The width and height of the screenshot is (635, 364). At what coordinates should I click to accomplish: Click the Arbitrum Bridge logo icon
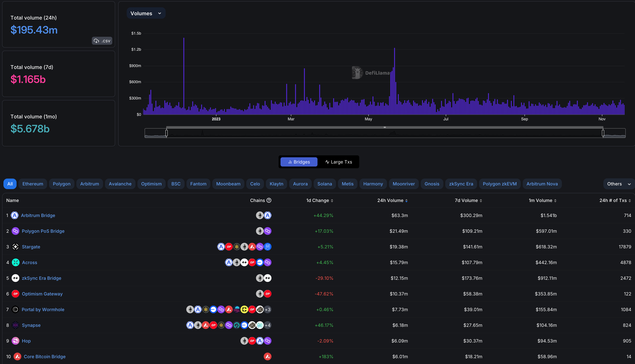(x=15, y=215)
